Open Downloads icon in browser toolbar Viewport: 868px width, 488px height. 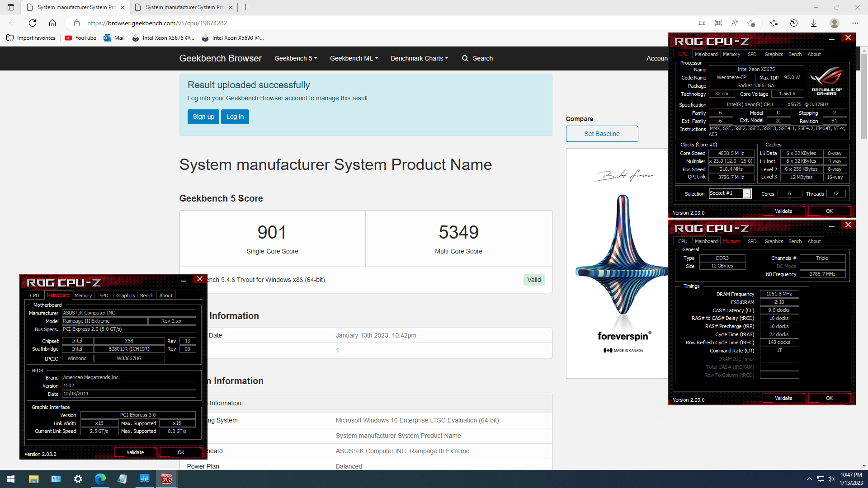(x=814, y=23)
